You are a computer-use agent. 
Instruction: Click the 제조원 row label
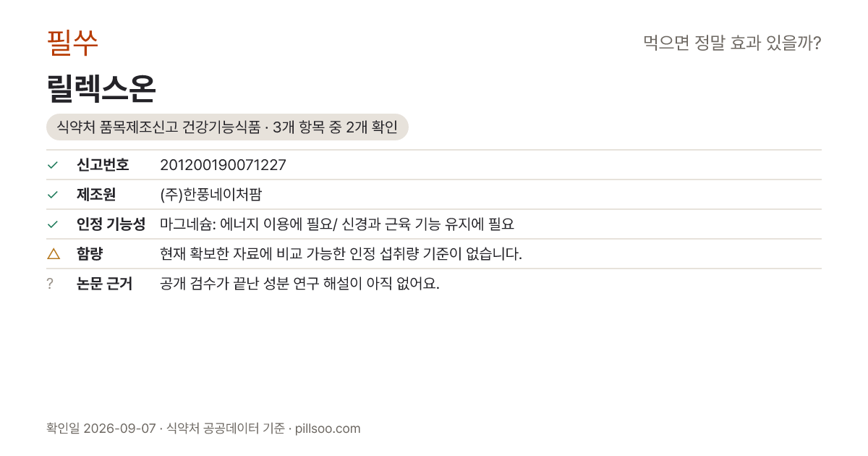[x=96, y=195]
